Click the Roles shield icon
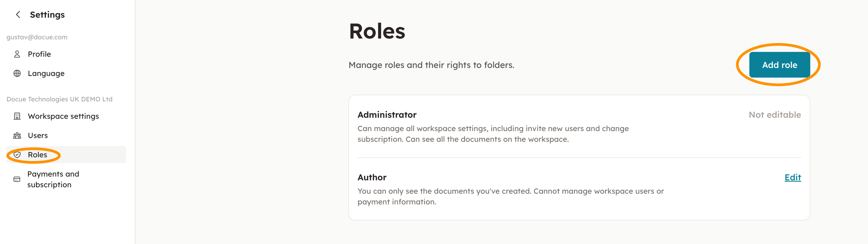 point(17,155)
